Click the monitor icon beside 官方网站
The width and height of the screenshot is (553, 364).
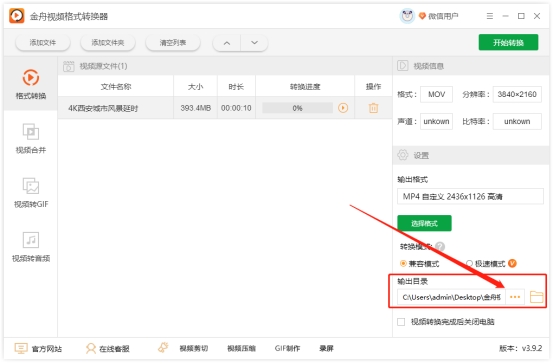(x=21, y=348)
